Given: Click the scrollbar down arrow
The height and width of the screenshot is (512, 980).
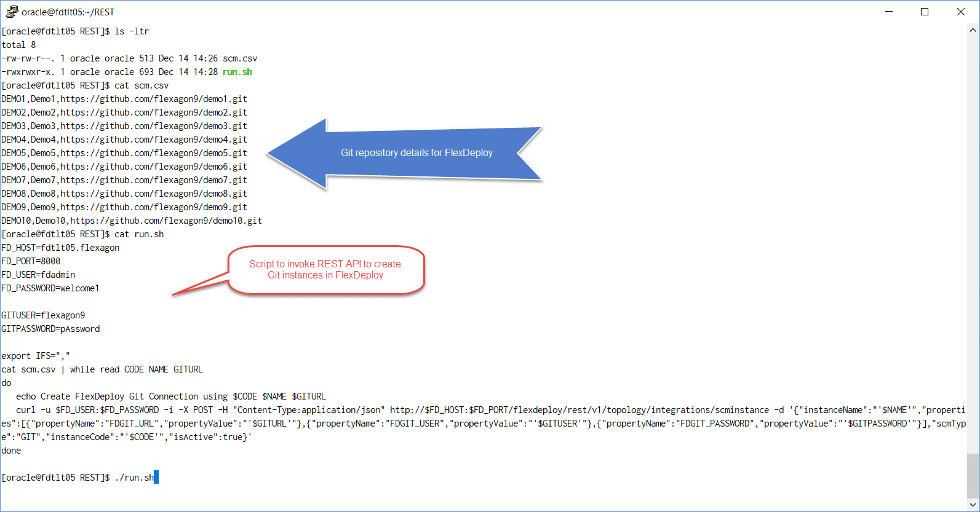Looking at the screenshot, I should pyautogui.click(x=973, y=505).
